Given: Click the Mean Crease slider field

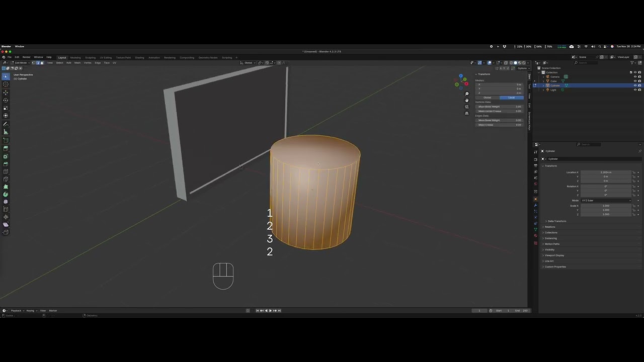Looking at the screenshot, I should tap(499, 125).
